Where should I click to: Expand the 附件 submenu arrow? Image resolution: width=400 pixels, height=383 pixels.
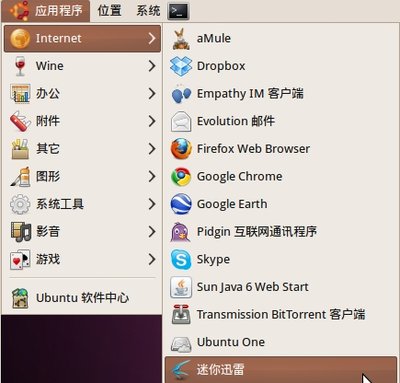pyautogui.click(x=152, y=121)
